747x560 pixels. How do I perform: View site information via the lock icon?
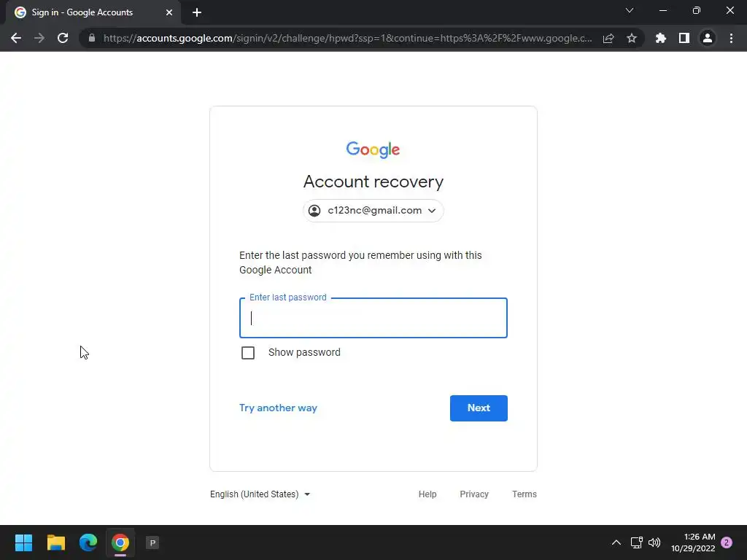[92, 38]
